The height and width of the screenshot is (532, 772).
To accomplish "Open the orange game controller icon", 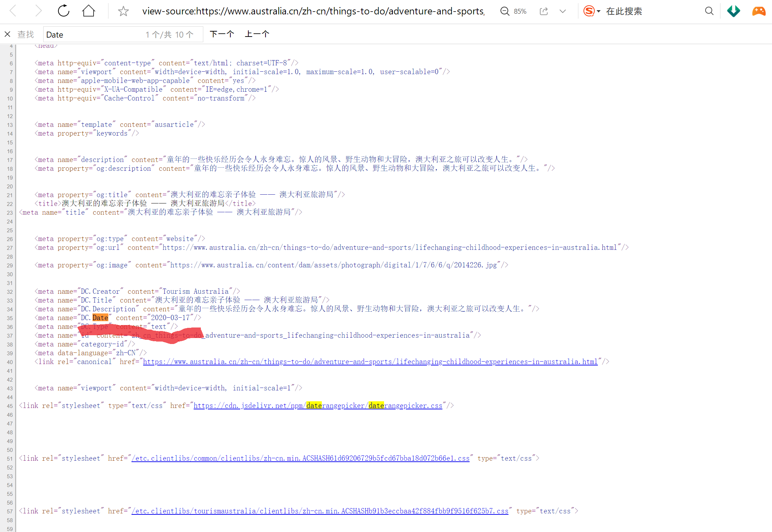I will 759,11.
